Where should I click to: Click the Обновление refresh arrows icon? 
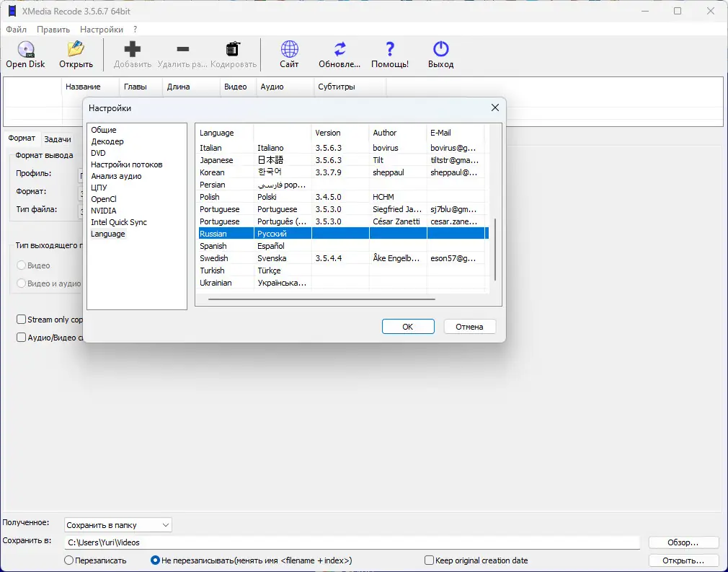(x=340, y=49)
